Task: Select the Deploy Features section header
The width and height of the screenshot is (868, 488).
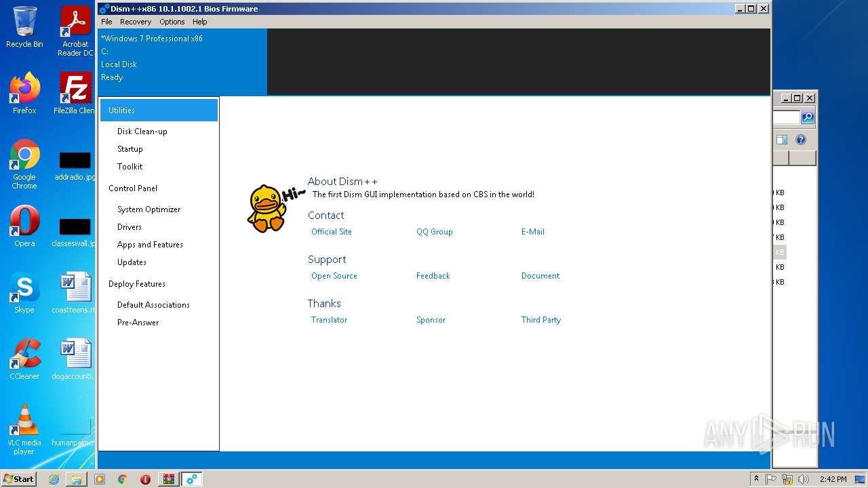Action: point(137,284)
